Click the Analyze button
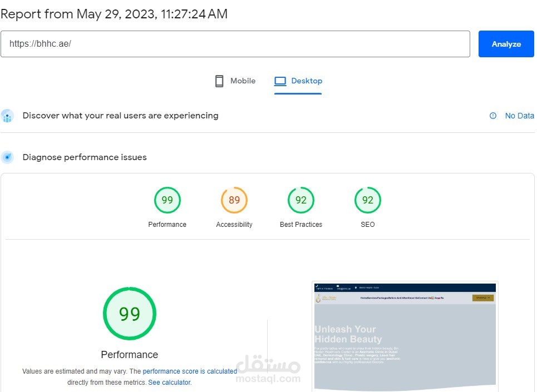 click(506, 44)
